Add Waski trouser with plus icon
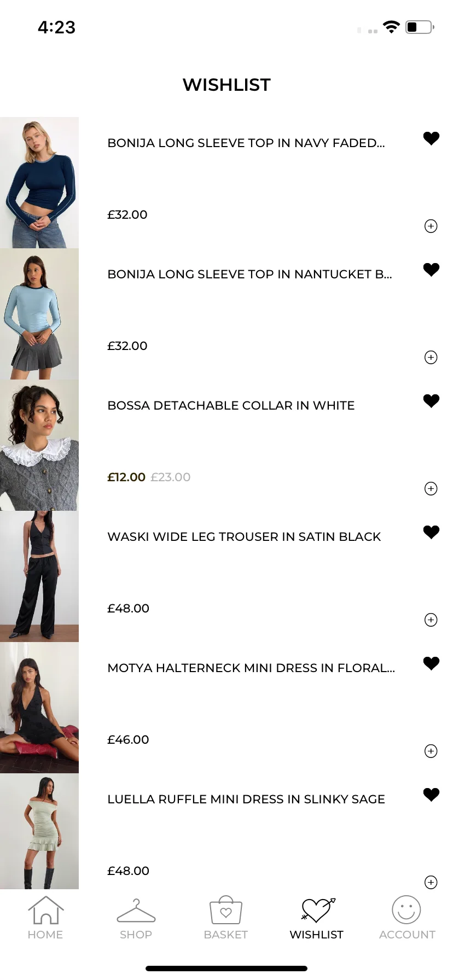453x980 pixels. point(431,620)
